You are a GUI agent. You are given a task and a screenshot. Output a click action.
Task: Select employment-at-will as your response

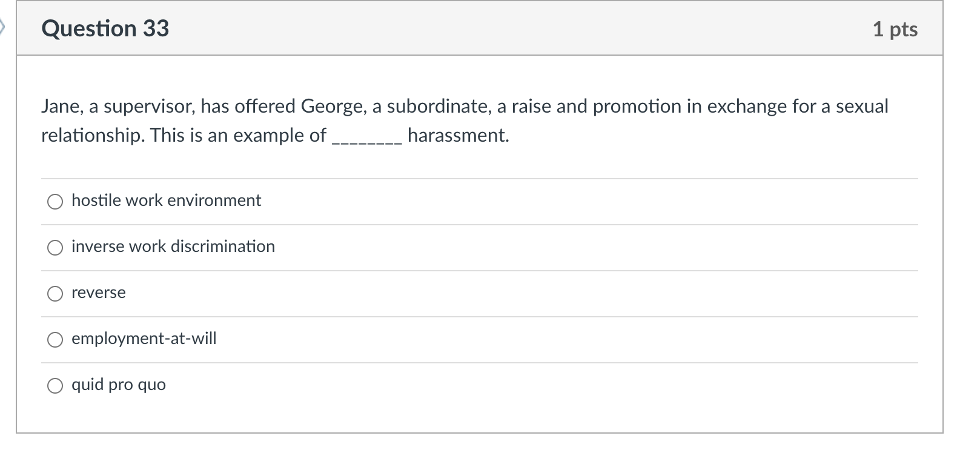pyautogui.click(x=144, y=339)
